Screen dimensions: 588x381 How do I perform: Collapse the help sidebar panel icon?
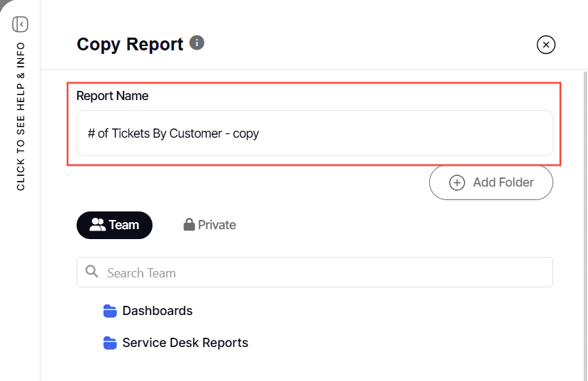tap(21, 24)
